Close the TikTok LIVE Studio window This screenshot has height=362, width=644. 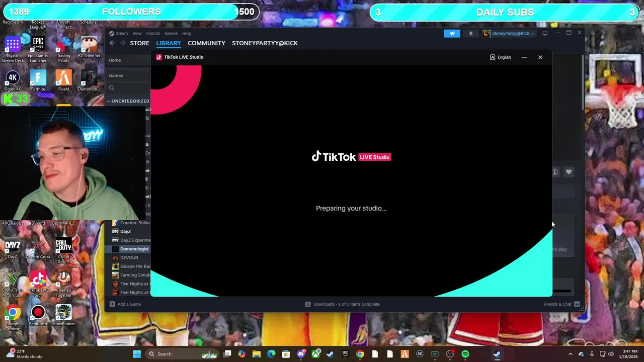coord(540,57)
